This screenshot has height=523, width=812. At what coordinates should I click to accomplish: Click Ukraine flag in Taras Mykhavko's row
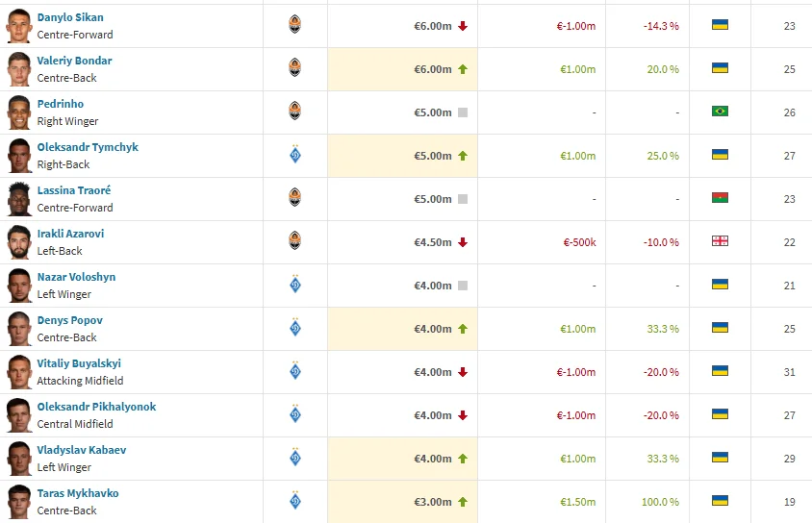[x=719, y=501]
